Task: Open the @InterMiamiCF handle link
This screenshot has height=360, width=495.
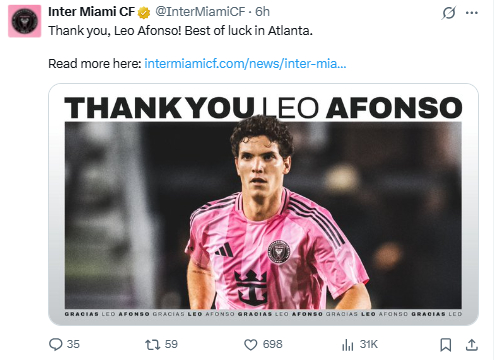Action: [200, 12]
